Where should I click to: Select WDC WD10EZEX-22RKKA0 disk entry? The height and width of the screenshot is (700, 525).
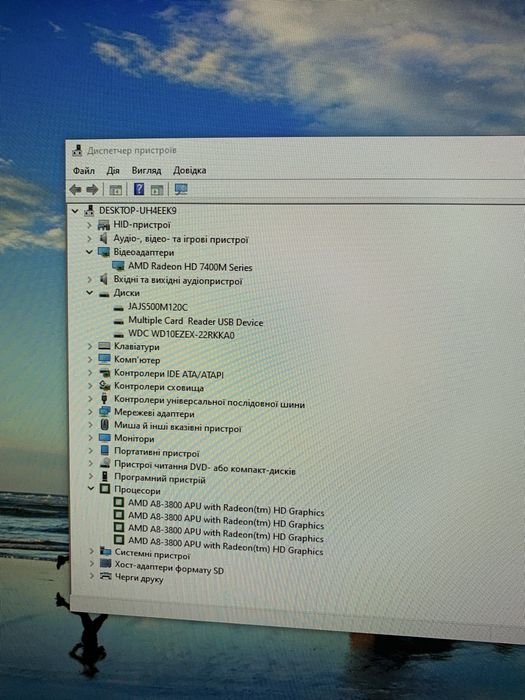(181, 334)
